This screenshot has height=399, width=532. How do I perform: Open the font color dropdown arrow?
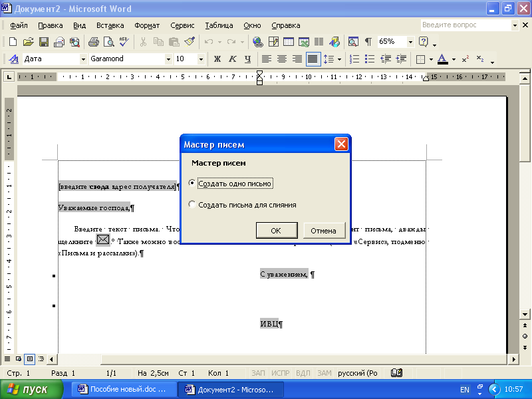click(x=454, y=59)
